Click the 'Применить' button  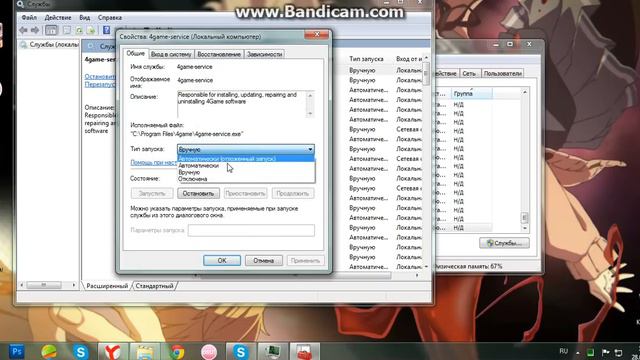(305, 260)
